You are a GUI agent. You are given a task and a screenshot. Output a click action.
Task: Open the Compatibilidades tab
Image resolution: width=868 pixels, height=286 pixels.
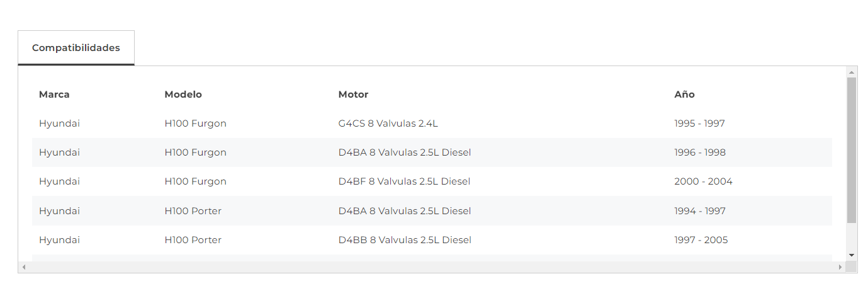coord(76,48)
